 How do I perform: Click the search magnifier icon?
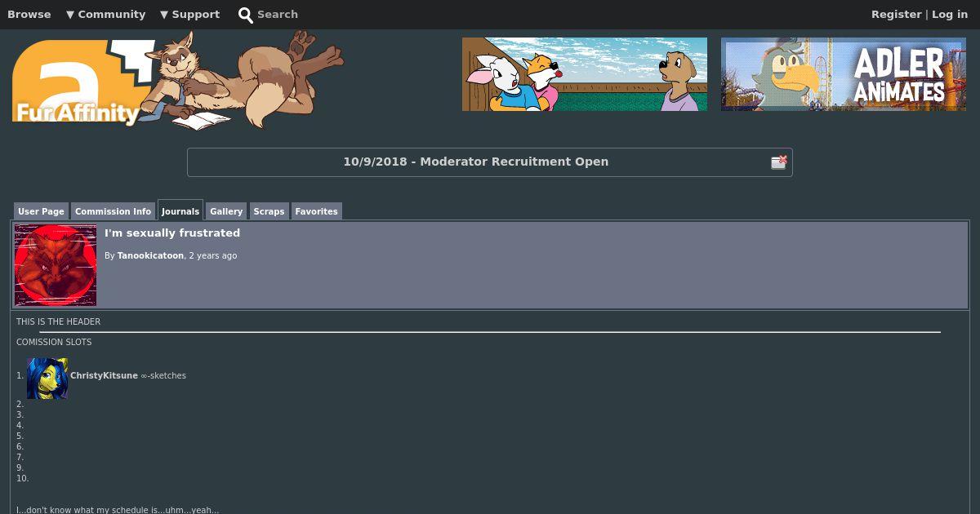[x=246, y=15]
